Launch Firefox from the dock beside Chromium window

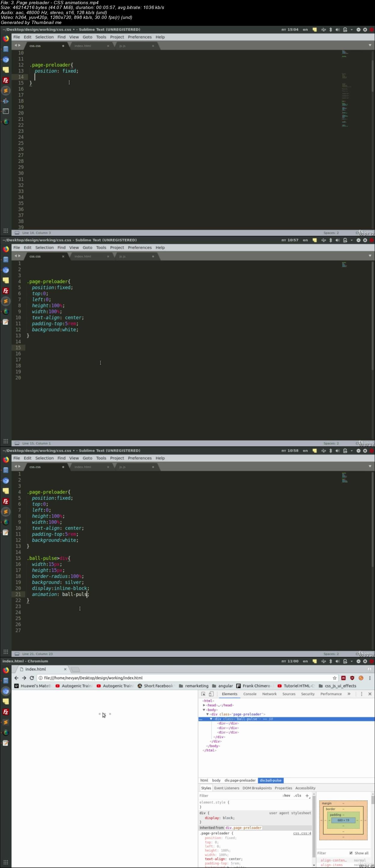6,670
